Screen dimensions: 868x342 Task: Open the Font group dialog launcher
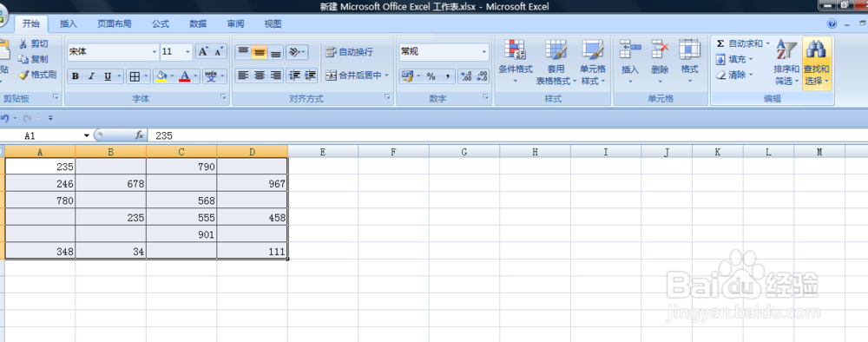click(x=224, y=97)
